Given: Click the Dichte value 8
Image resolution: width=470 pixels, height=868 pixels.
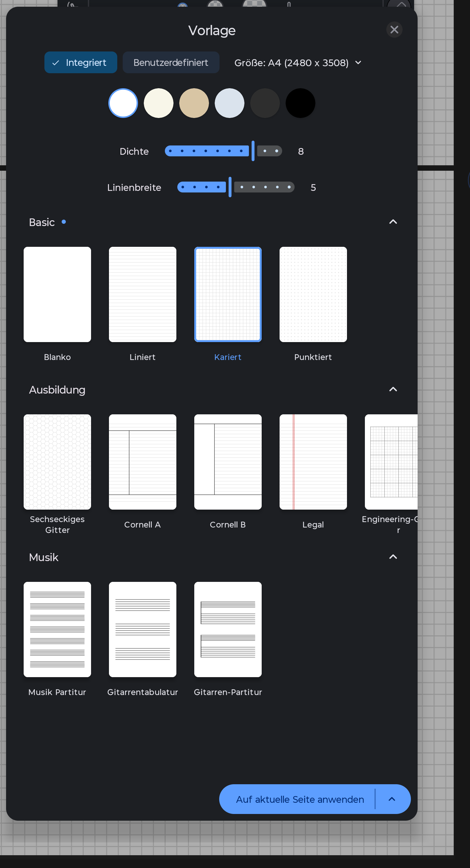Looking at the screenshot, I should tap(301, 152).
